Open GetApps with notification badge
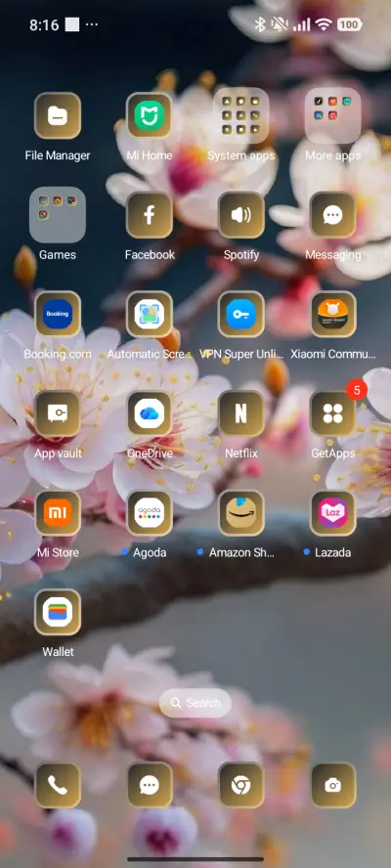The image size is (391, 868). pos(332,413)
